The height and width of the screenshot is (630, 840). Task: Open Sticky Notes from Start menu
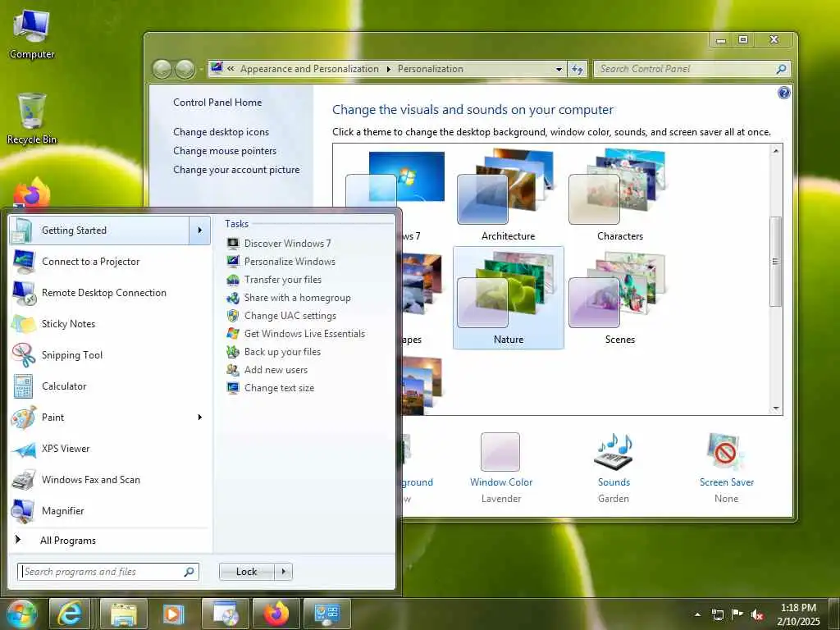110,323
